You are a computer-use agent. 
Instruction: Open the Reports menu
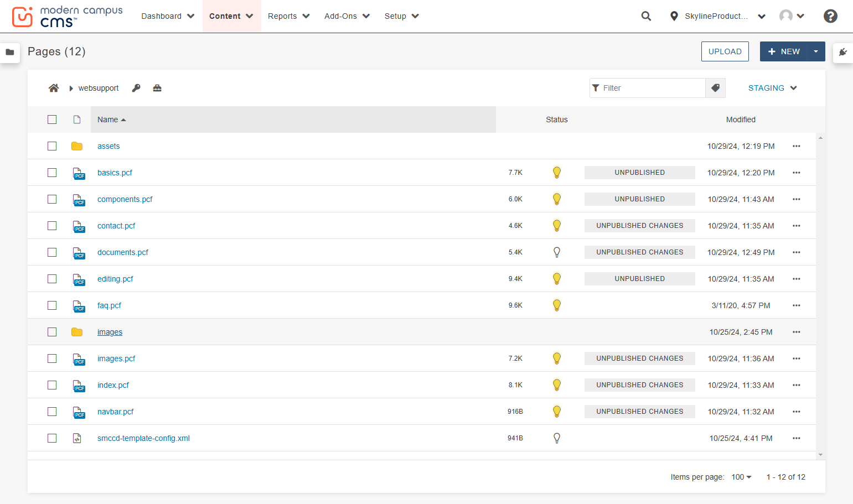(289, 16)
